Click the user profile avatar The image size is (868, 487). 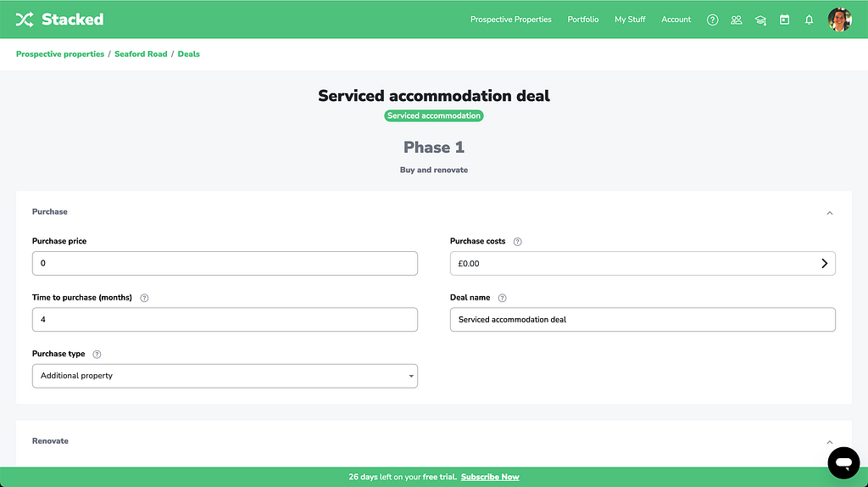pyautogui.click(x=839, y=20)
